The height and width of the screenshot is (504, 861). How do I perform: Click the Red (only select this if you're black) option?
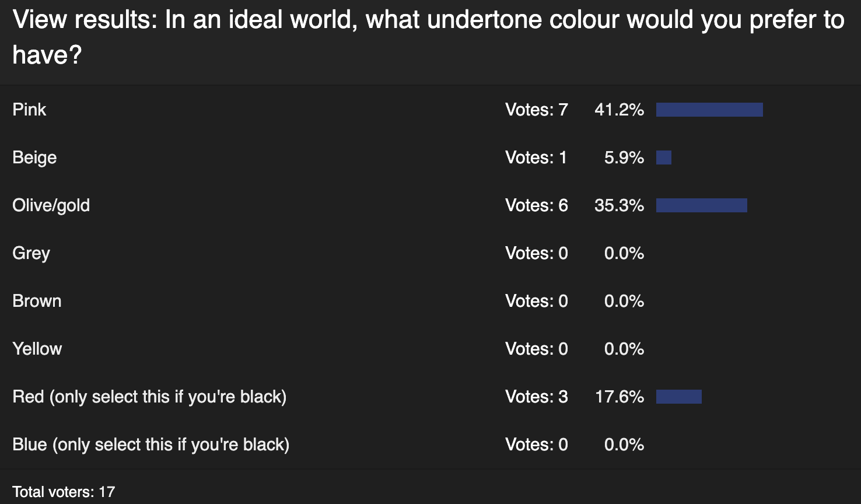click(x=149, y=397)
